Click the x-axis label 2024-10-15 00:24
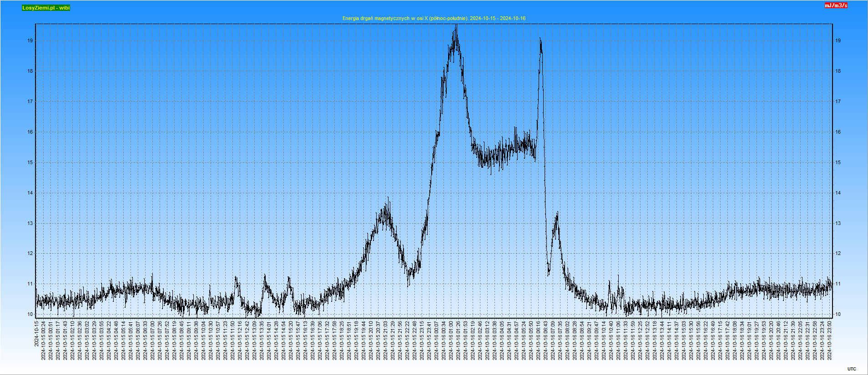Image resolution: width=868 pixels, height=375 pixels. click(x=44, y=341)
